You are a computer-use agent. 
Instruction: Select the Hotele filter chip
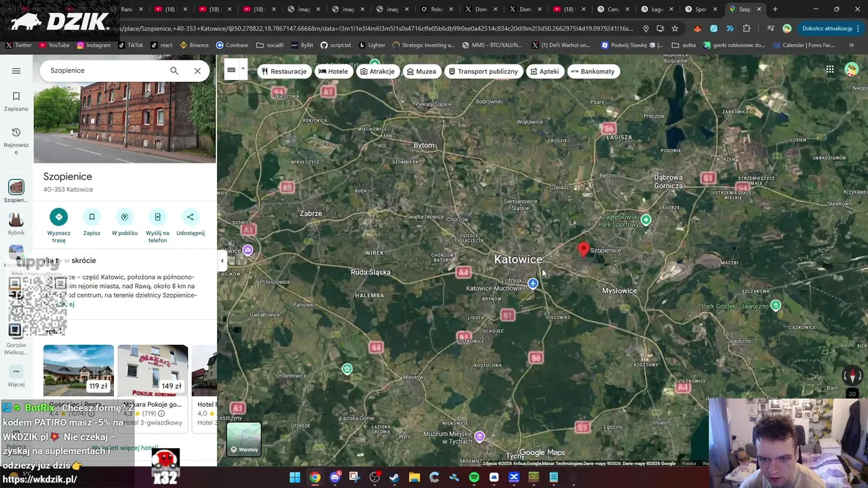pyautogui.click(x=334, y=71)
